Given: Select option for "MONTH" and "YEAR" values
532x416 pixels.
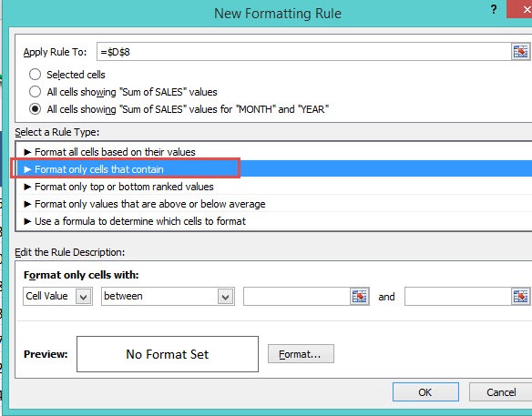Looking at the screenshot, I should (x=35, y=109).
